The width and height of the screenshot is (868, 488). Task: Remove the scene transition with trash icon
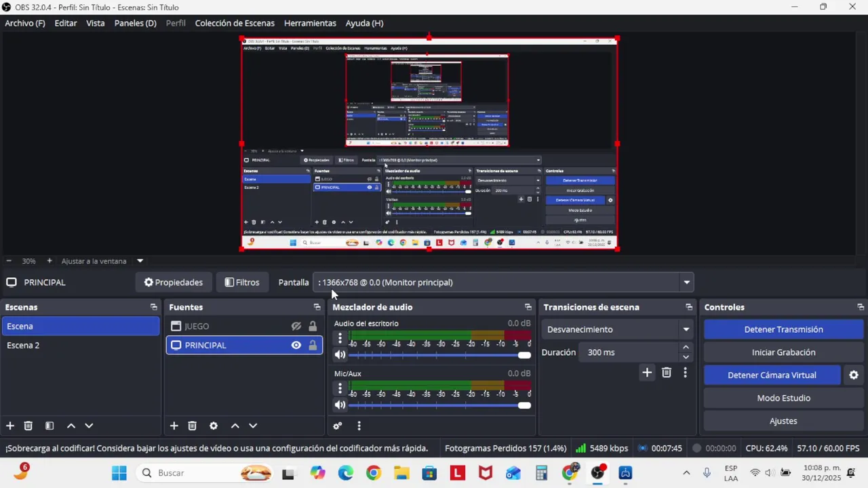[x=667, y=372]
